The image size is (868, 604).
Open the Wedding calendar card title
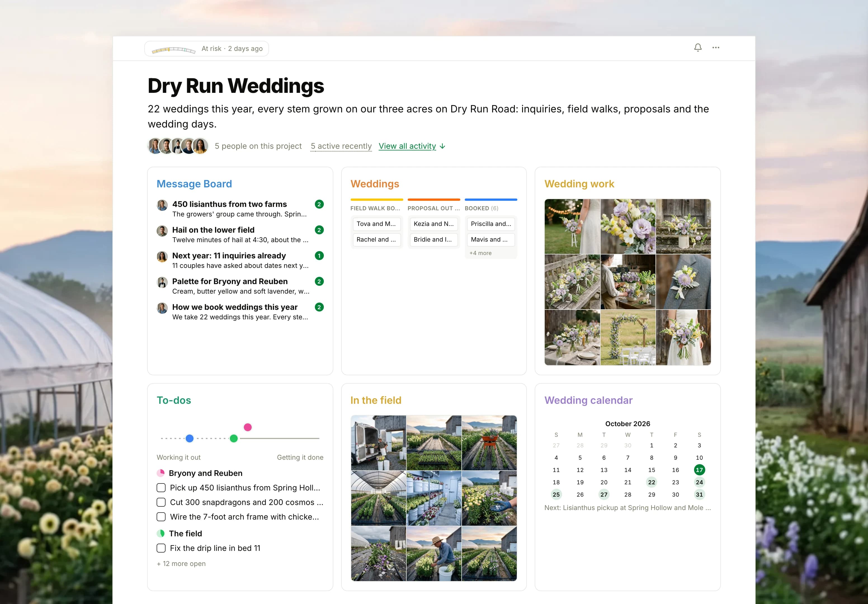tap(588, 400)
